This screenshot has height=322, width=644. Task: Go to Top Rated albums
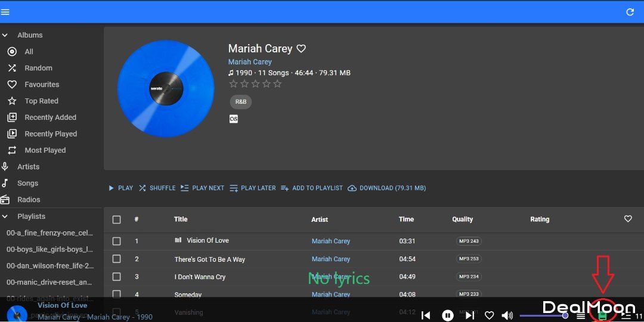(41, 101)
